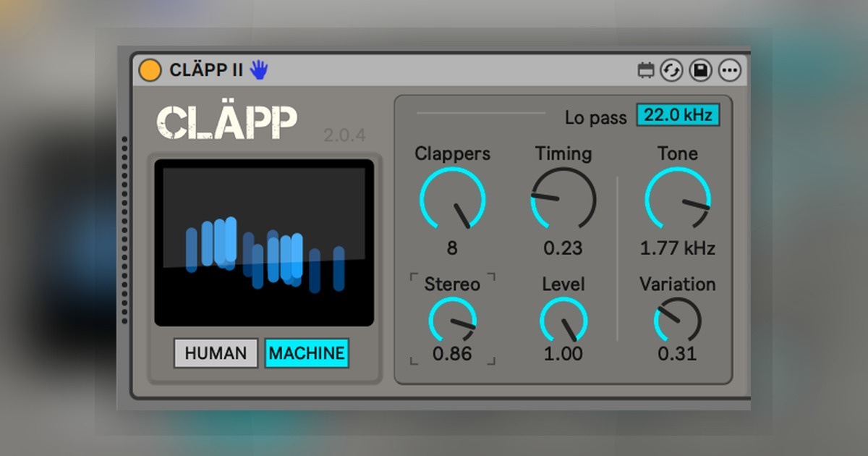Click the Level knob
The width and height of the screenshot is (868, 456).
click(563, 321)
